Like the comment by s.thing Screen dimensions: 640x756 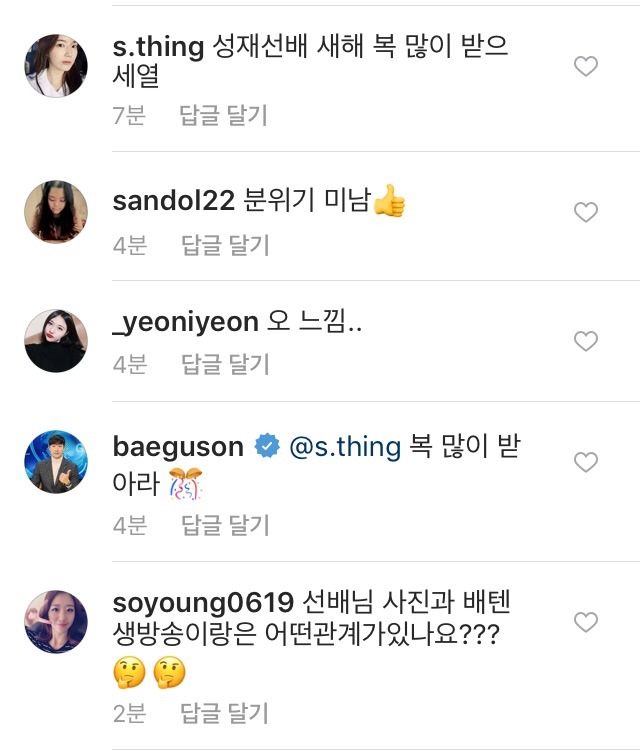(x=585, y=67)
